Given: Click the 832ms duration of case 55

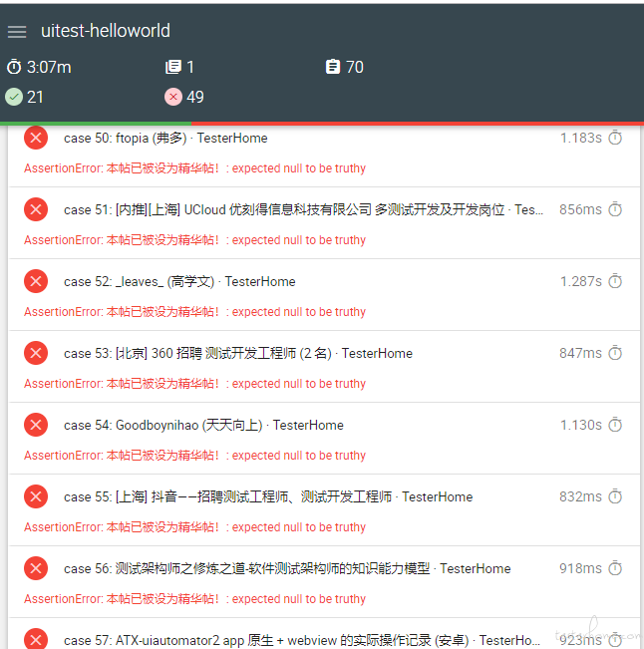Looking at the screenshot, I should [x=580, y=496].
